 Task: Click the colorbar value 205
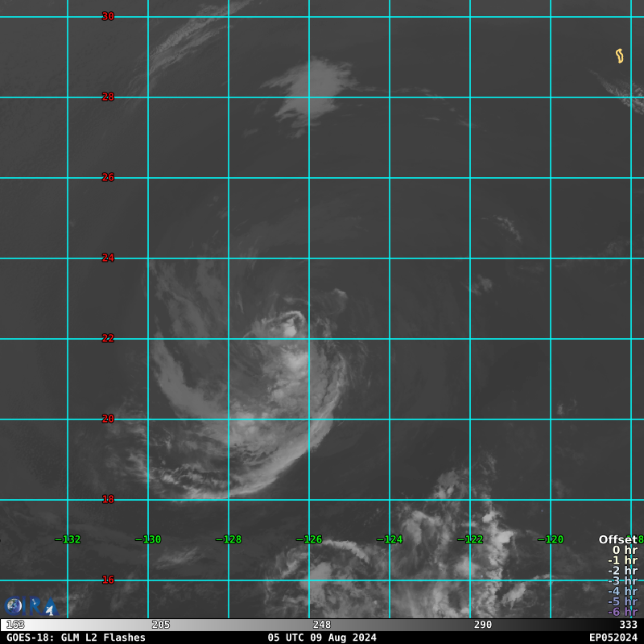pyautogui.click(x=161, y=625)
